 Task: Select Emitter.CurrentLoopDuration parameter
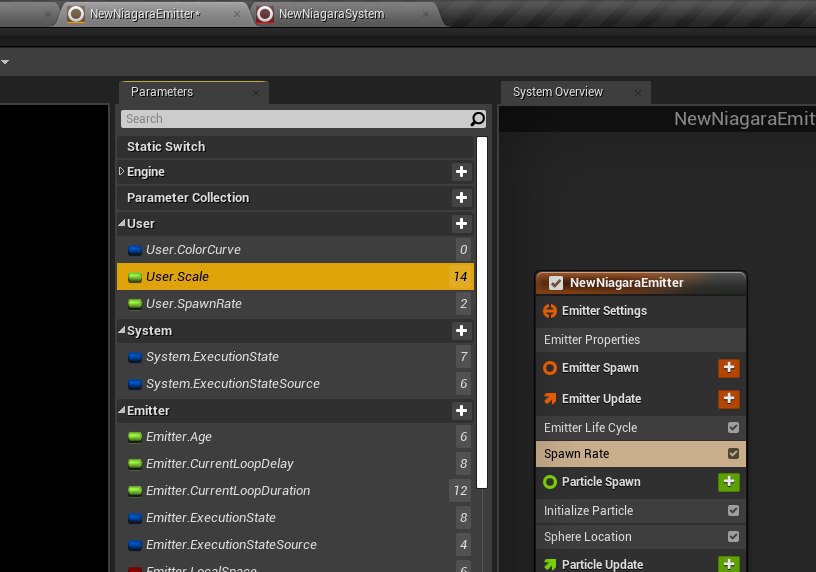pyautogui.click(x=295, y=491)
